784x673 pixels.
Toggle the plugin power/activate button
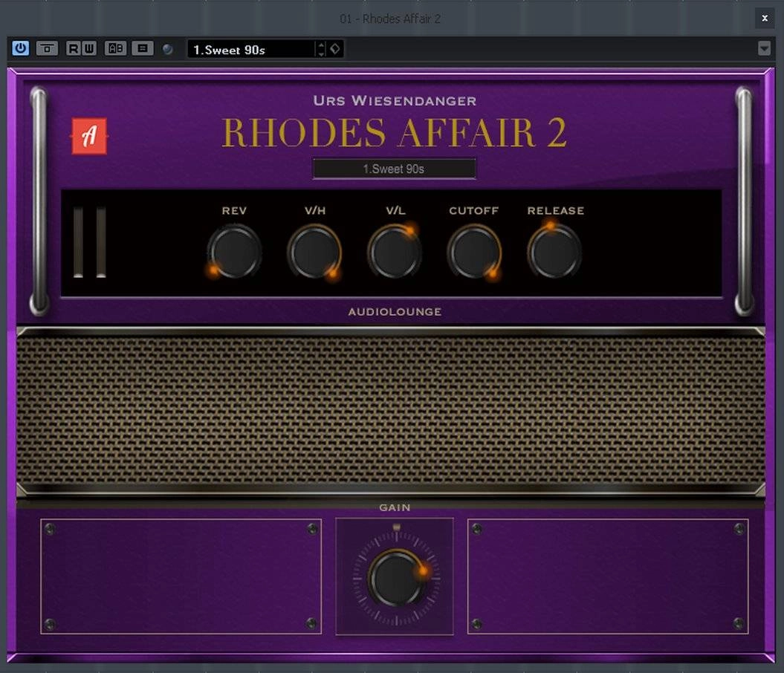pos(21,48)
